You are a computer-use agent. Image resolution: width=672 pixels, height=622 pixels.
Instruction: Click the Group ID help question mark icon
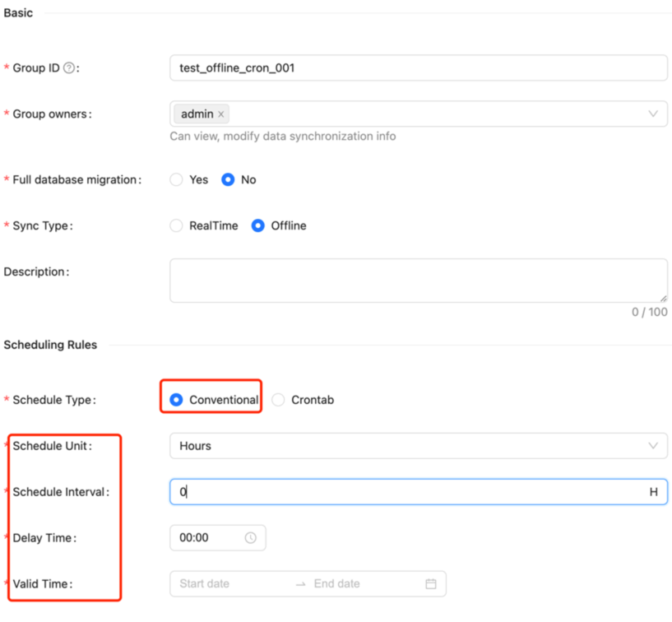[x=69, y=68]
